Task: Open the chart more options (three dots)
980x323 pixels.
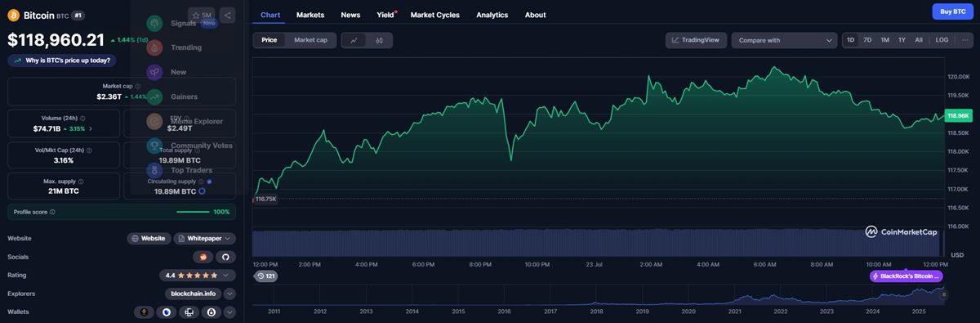Action: click(x=964, y=40)
